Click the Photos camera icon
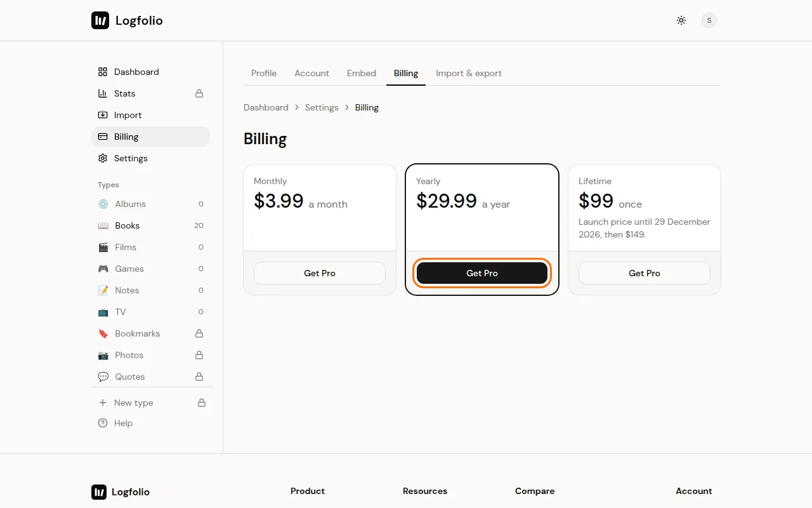Viewport: 812px width, 508px height. click(x=103, y=355)
